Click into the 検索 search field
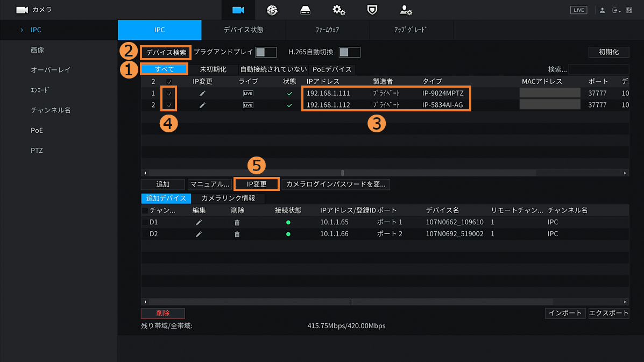The height and width of the screenshot is (362, 644). [598, 69]
